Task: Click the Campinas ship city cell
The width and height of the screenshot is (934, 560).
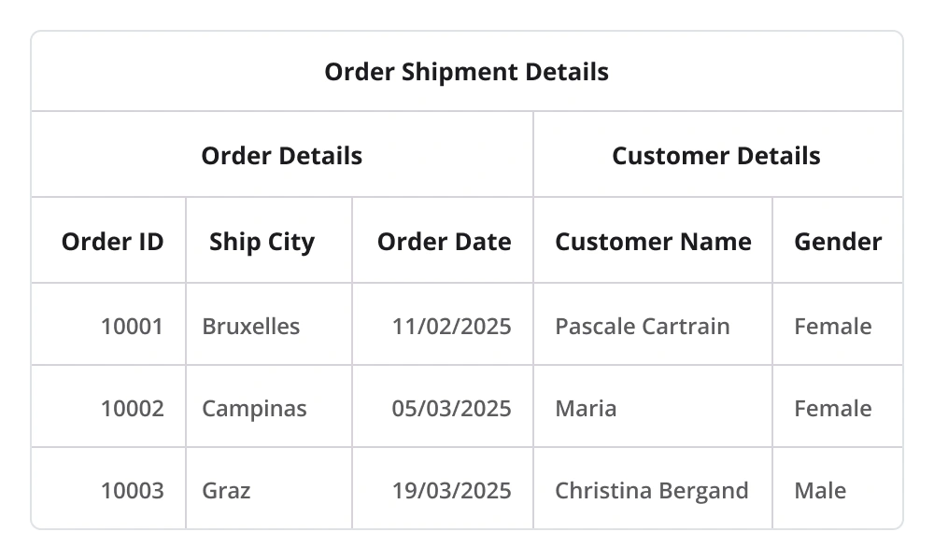Action: pos(254,408)
